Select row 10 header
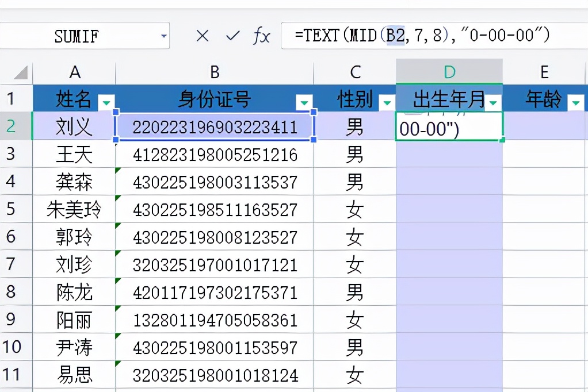 (16, 347)
